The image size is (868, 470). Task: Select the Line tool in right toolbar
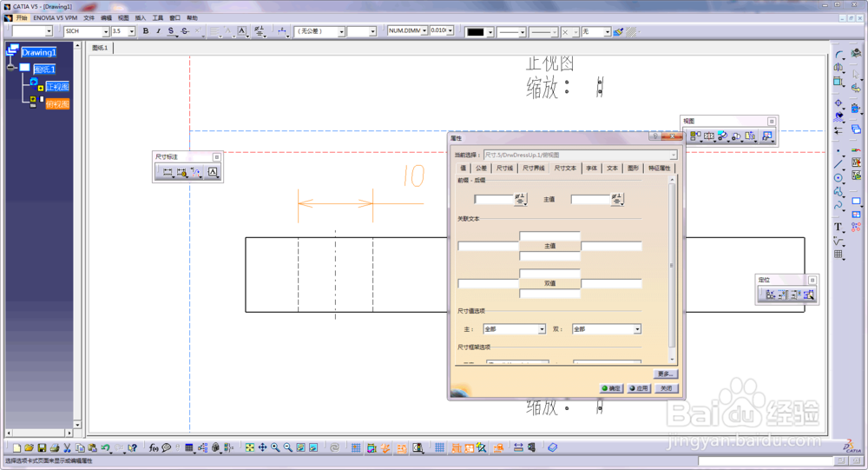[x=838, y=164]
